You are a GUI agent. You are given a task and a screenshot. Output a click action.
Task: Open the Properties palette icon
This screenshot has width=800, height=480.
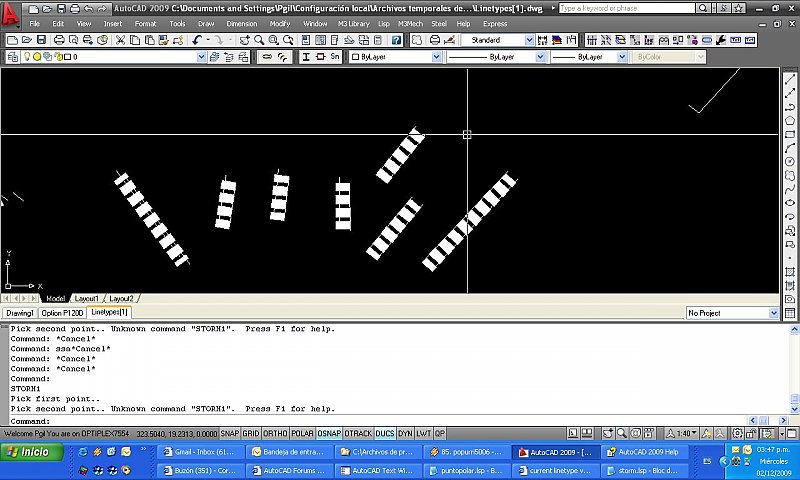pyautogui.click(x=306, y=40)
